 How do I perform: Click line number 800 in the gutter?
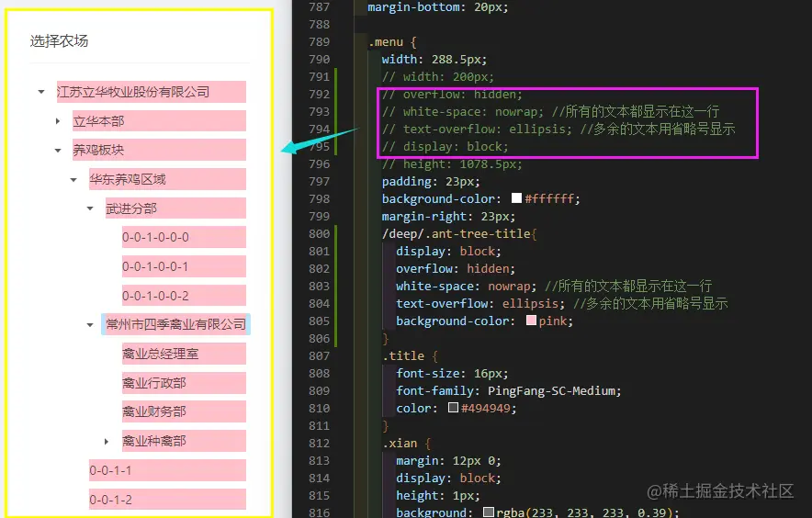319,233
